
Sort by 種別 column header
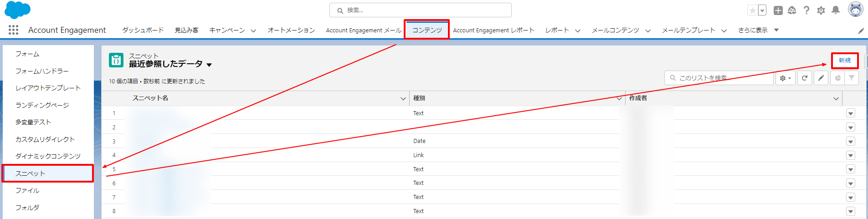tap(419, 98)
